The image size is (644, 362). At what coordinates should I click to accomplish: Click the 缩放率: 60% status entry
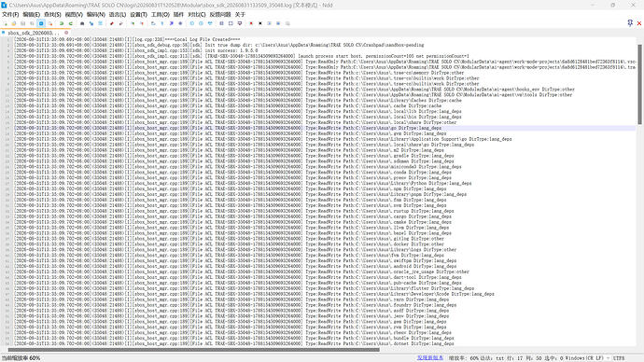coord(464,358)
